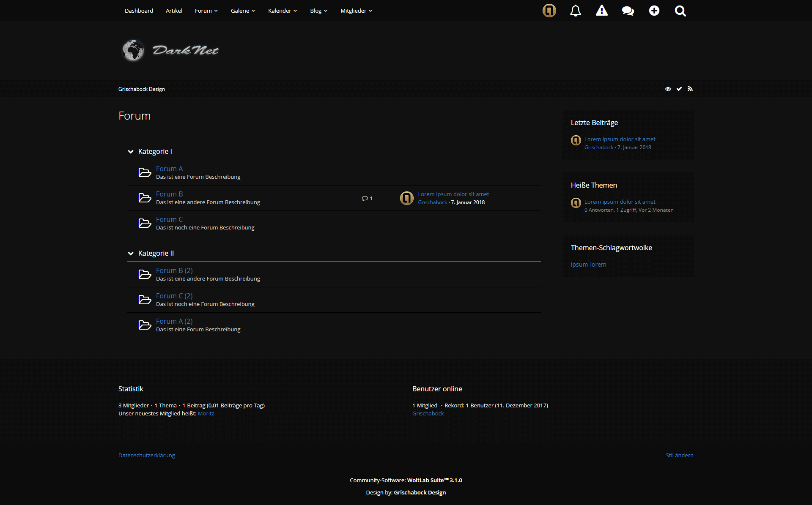Mark all forums read checkmark
The height and width of the screenshot is (505, 812).
coord(679,89)
